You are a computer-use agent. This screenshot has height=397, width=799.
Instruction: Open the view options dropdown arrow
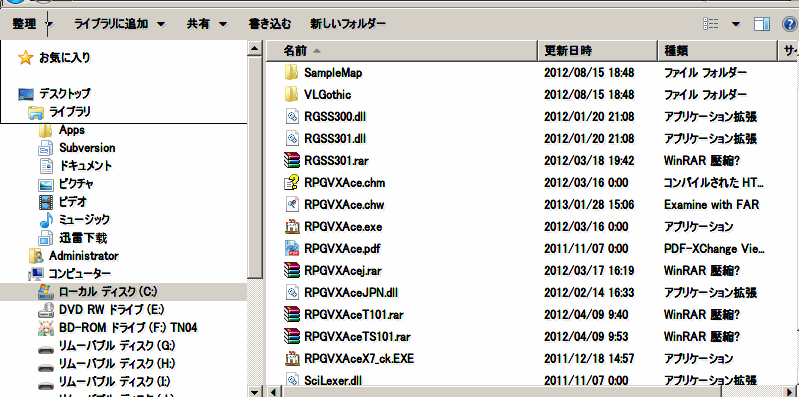736,24
